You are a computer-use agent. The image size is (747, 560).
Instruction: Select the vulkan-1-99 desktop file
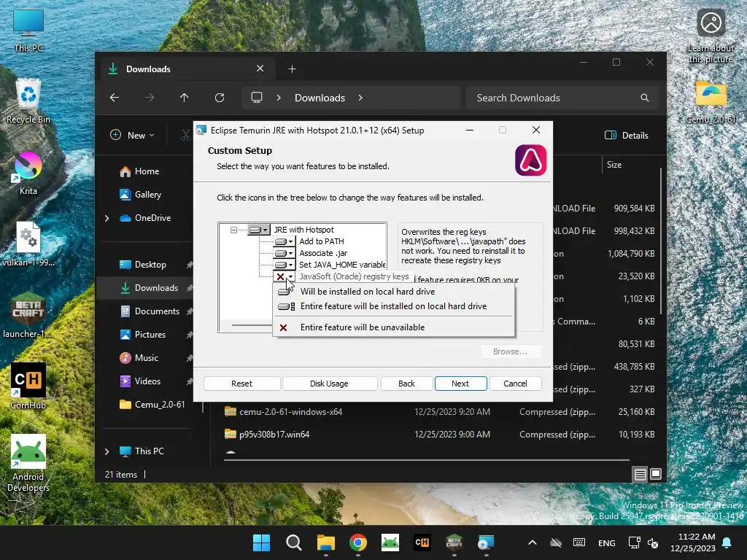28,244
